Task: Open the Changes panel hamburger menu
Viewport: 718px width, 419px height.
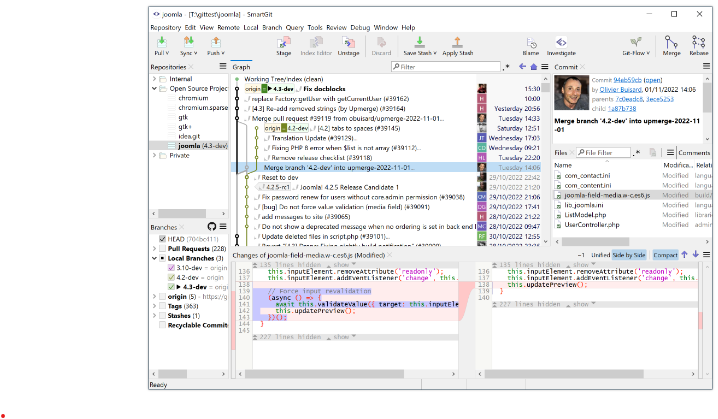Action: (707, 255)
